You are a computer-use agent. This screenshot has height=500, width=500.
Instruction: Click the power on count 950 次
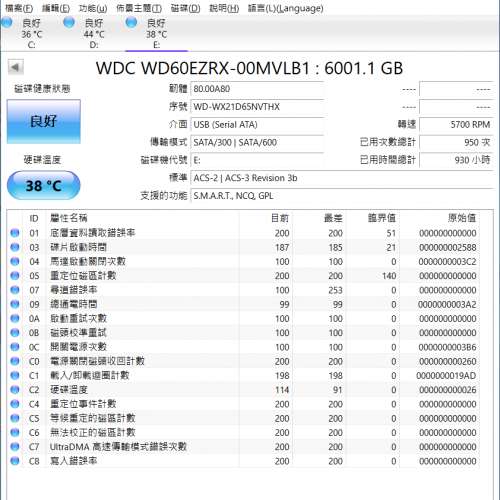(x=456, y=142)
